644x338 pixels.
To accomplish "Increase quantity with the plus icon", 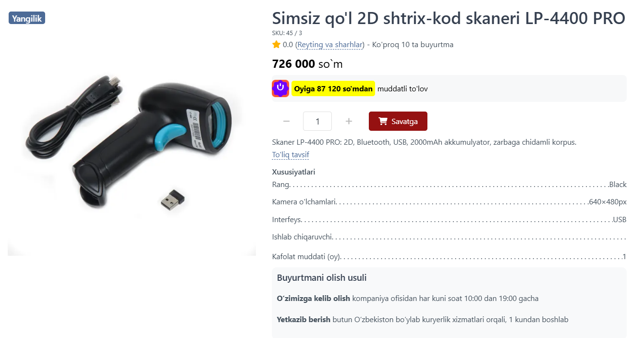I will (349, 121).
